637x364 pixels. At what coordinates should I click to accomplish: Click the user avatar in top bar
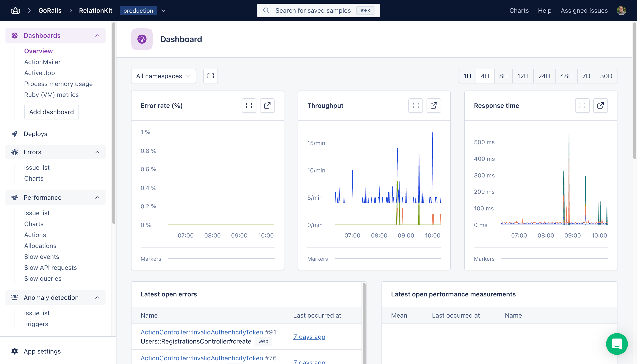pyautogui.click(x=621, y=10)
